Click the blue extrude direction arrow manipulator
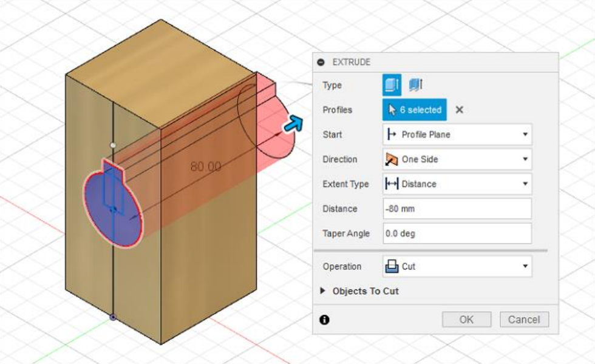The width and height of the screenshot is (595, 364). (293, 124)
